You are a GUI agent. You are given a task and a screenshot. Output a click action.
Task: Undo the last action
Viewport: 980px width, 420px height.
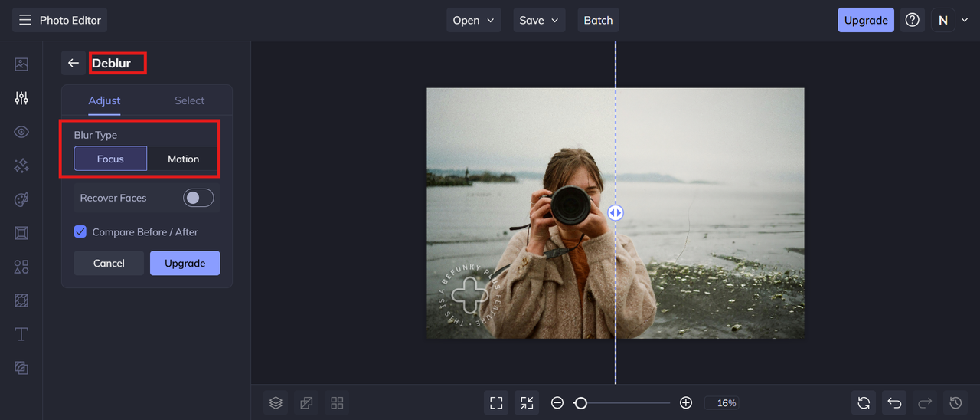coord(894,402)
